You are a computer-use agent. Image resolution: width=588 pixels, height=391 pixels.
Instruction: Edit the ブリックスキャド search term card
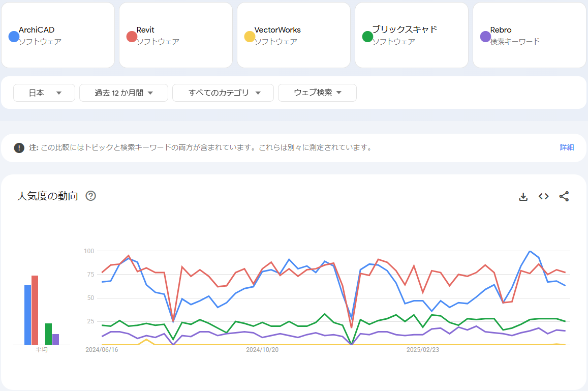(x=411, y=35)
